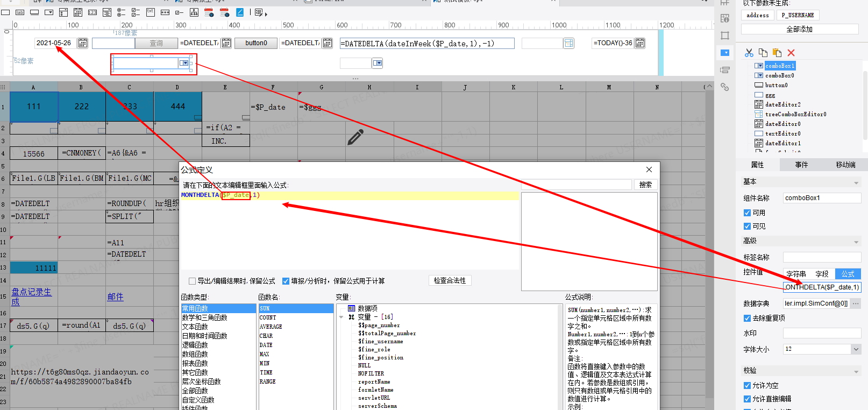Open the hyperlink sidebar panel

725,87
